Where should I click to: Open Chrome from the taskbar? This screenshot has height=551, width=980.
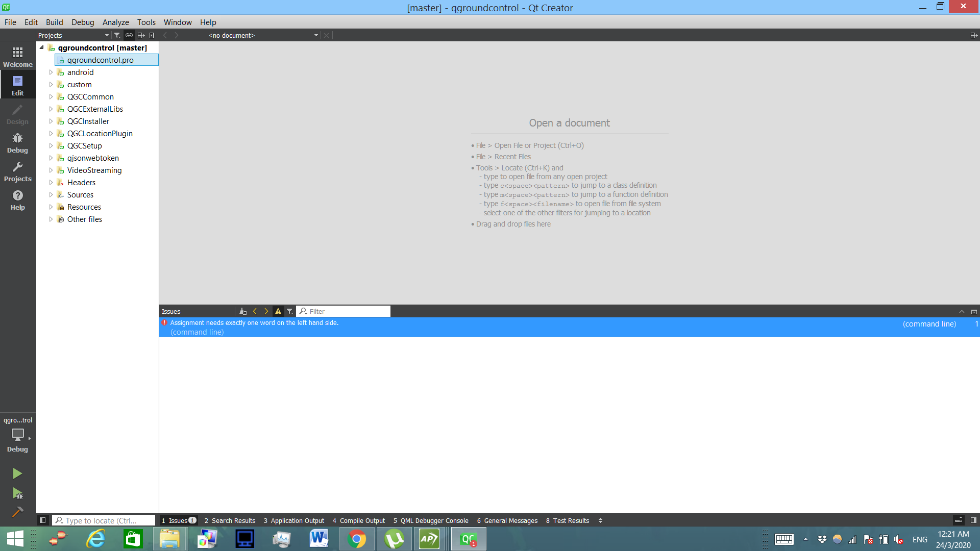click(x=357, y=539)
